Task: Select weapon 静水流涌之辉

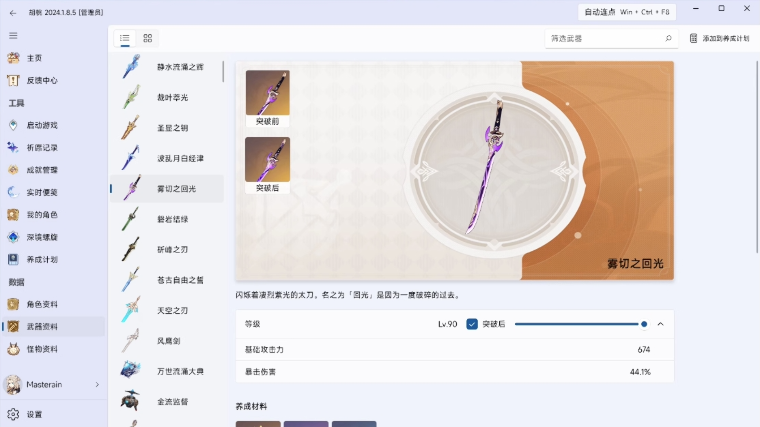Action: 167,67
